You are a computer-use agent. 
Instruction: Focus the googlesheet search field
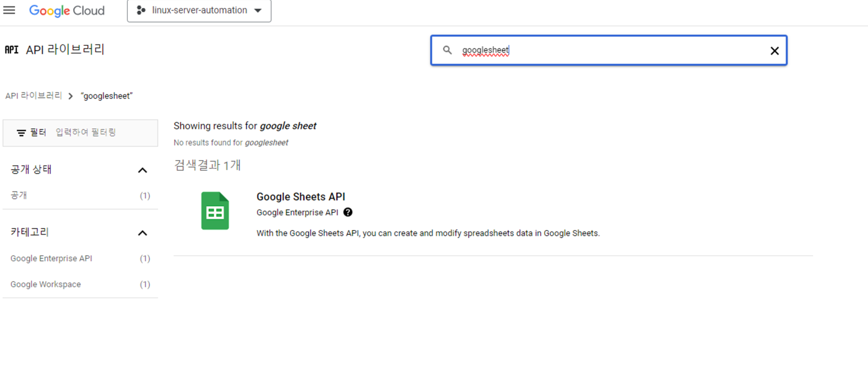tap(609, 50)
